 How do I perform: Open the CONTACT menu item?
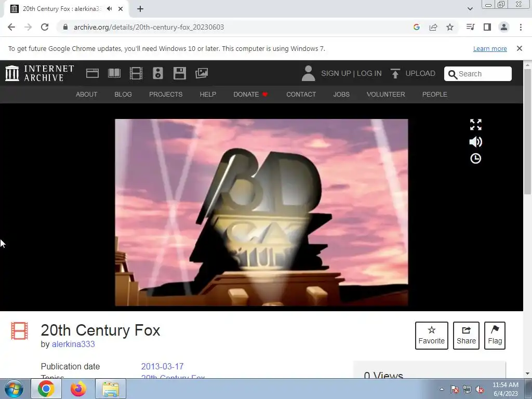pyautogui.click(x=301, y=95)
